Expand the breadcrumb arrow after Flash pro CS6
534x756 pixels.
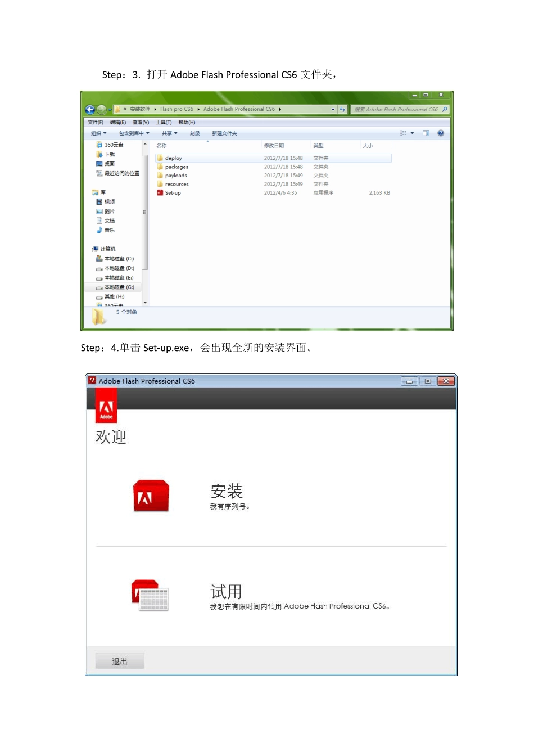coord(198,109)
